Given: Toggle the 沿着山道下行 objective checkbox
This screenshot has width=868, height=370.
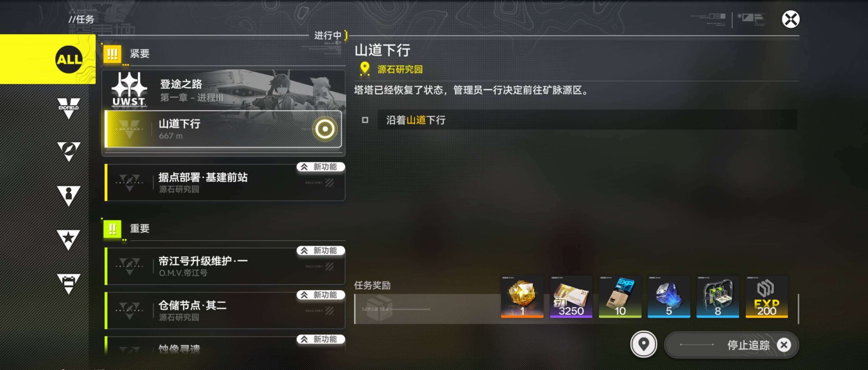Looking at the screenshot, I should (x=365, y=120).
